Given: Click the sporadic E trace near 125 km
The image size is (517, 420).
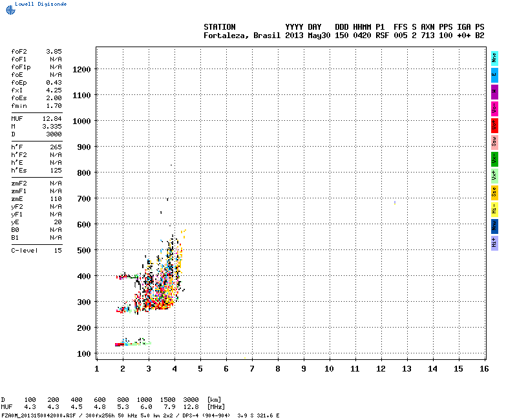Looking at the screenshot, I should (133, 343).
